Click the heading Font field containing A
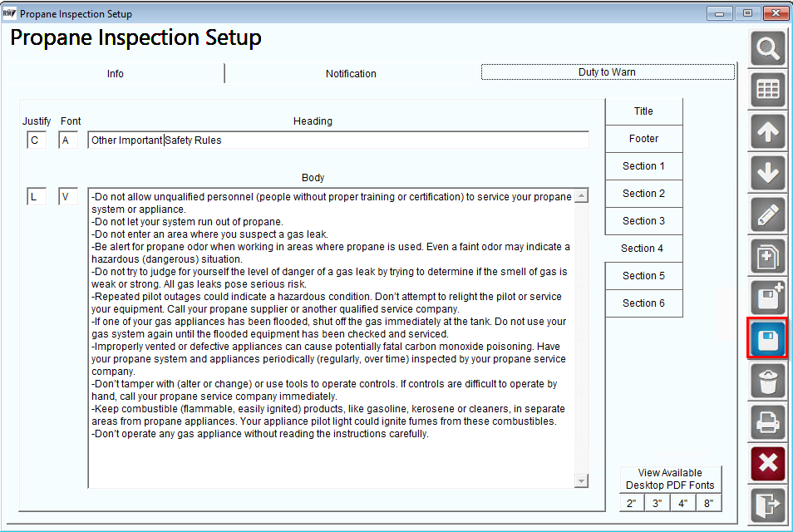Viewport: 793px width, 532px height. [x=68, y=140]
